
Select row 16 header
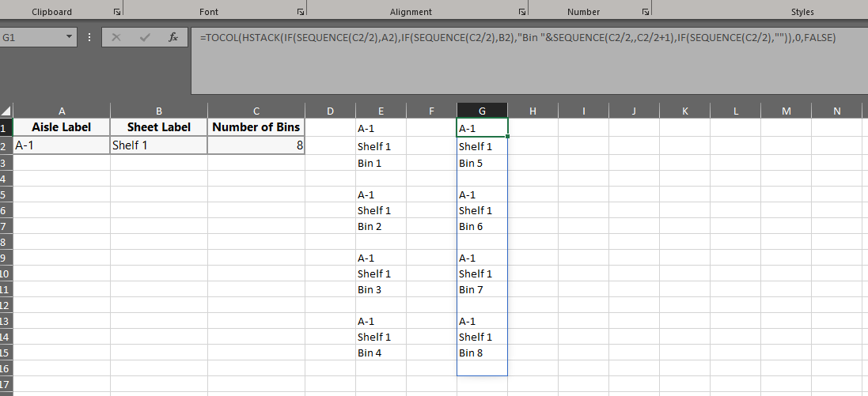pos(6,368)
